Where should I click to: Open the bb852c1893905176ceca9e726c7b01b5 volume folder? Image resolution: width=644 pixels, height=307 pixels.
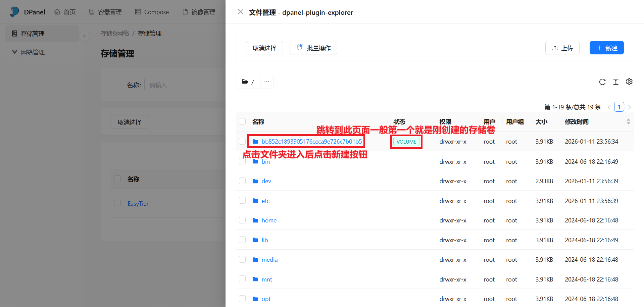tap(312, 142)
